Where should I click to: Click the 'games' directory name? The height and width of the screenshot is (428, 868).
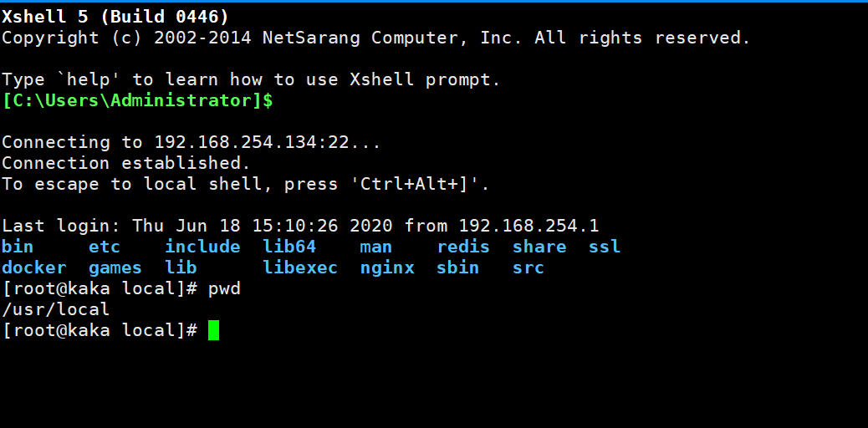click(x=115, y=268)
